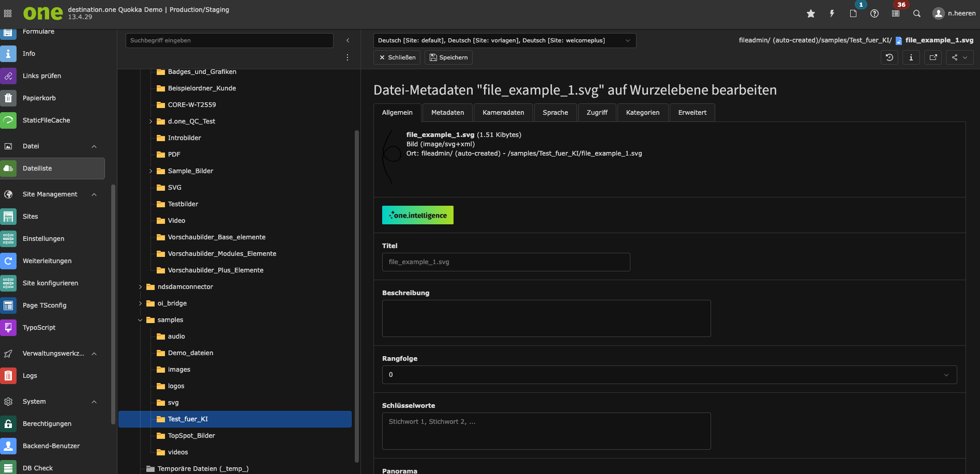Open the language site selector dropdown
Screen dimensions: 980x474
505,40
